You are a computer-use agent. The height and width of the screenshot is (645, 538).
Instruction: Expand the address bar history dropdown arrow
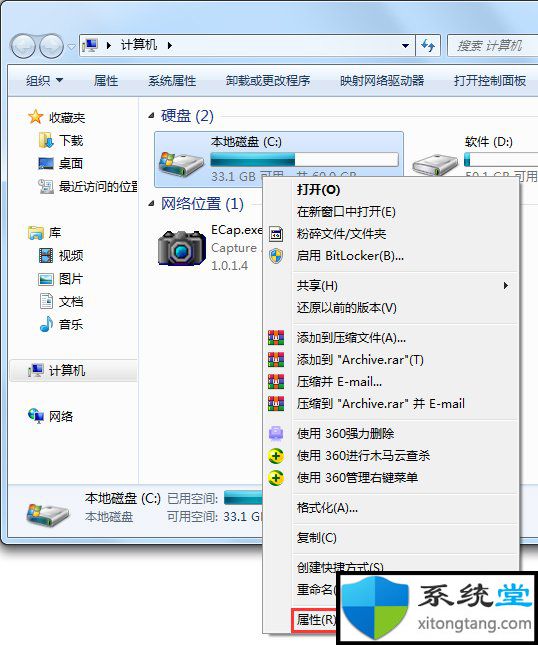pos(405,46)
